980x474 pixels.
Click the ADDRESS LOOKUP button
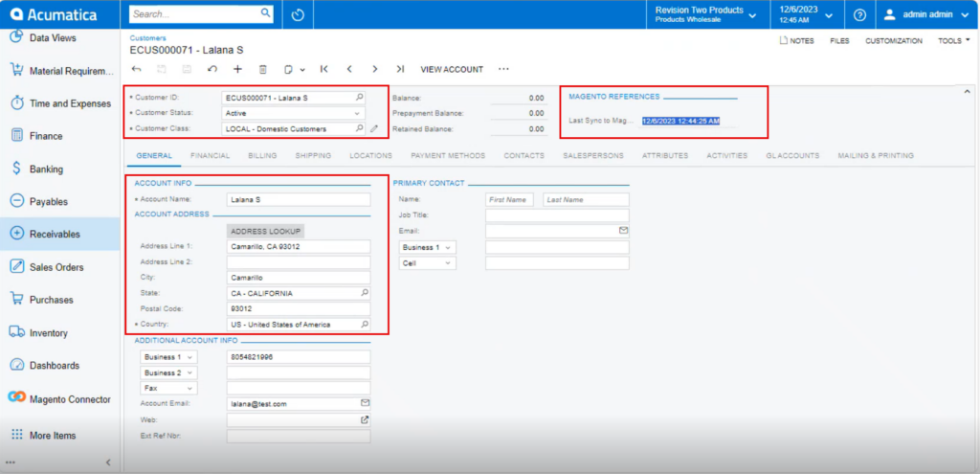(x=266, y=232)
